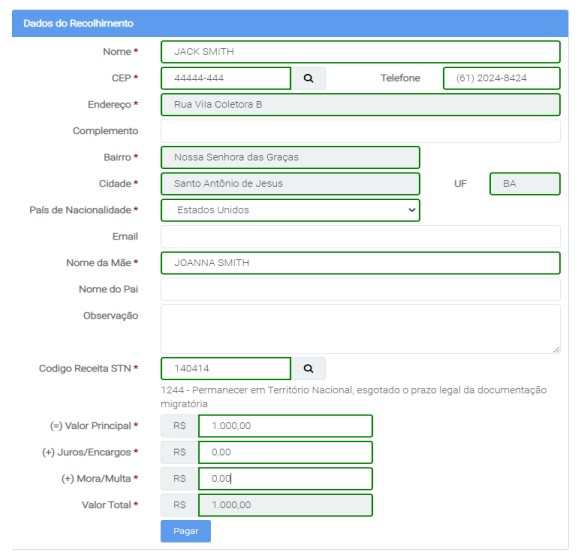Open the País de Nacionalidade dropdown

click(x=290, y=210)
